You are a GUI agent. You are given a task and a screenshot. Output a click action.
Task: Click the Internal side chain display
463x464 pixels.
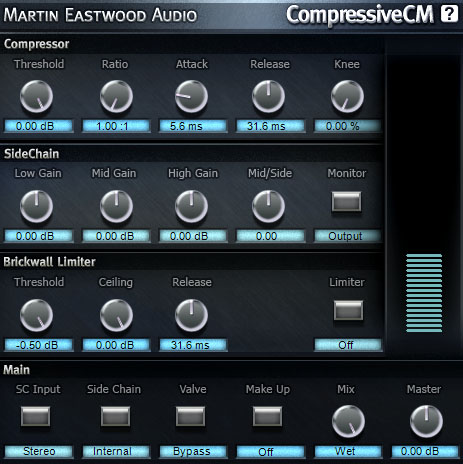click(x=116, y=452)
